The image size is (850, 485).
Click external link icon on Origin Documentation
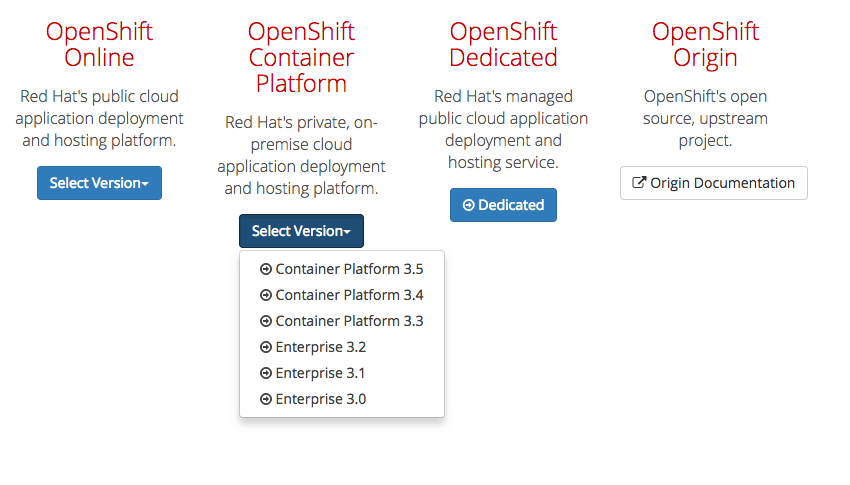pyautogui.click(x=639, y=183)
